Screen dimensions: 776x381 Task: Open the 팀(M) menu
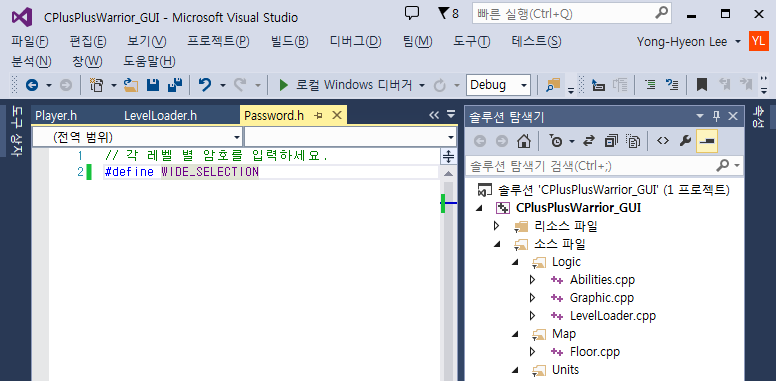[x=418, y=42]
